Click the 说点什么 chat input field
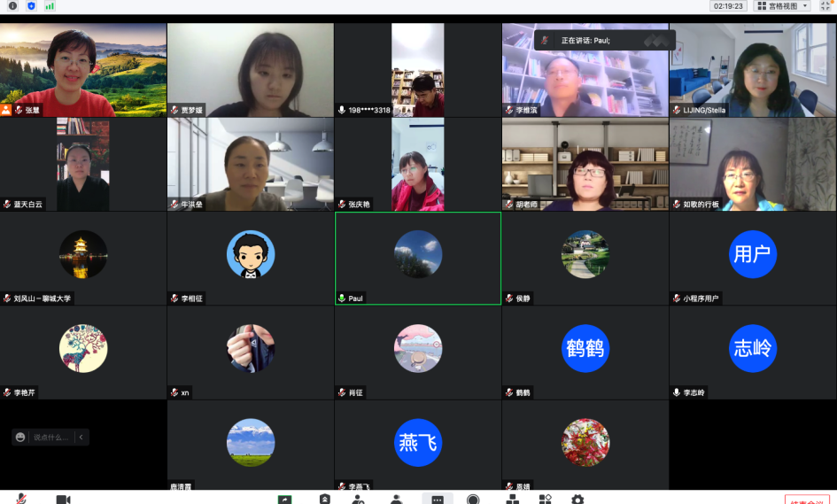837x504 pixels. pos(51,437)
